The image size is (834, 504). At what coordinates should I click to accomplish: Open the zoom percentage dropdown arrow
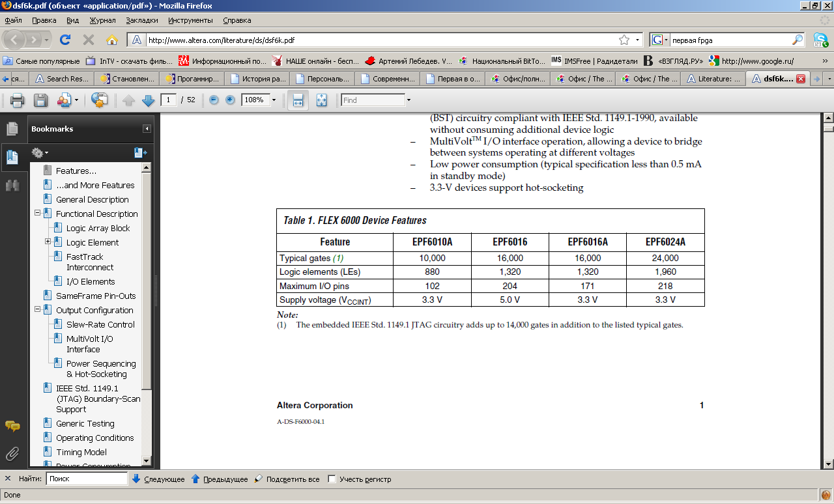(x=274, y=100)
